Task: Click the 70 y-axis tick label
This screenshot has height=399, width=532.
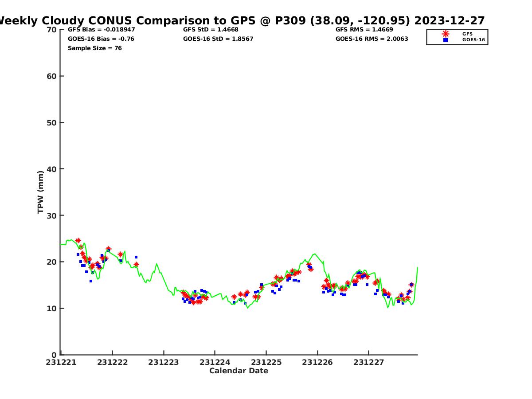Action: click(52, 30)
